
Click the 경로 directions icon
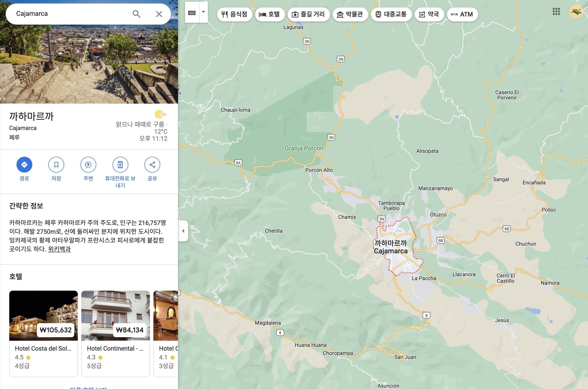point(24,164)
